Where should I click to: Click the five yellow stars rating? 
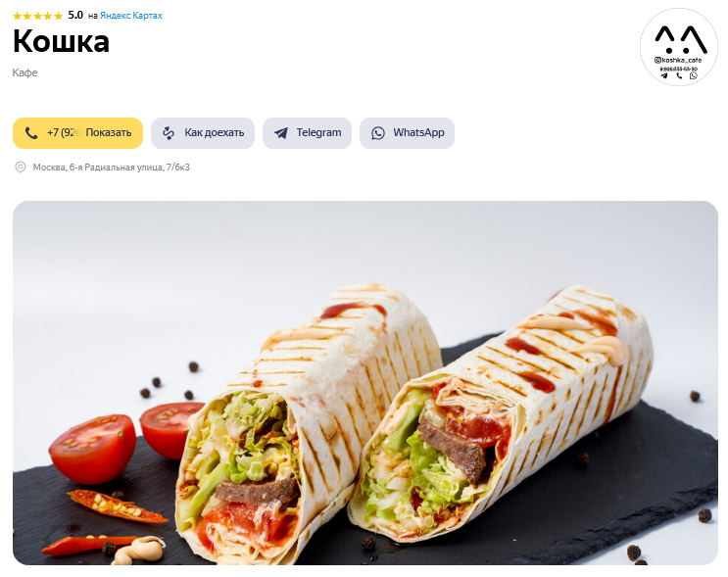click(37, 16)
